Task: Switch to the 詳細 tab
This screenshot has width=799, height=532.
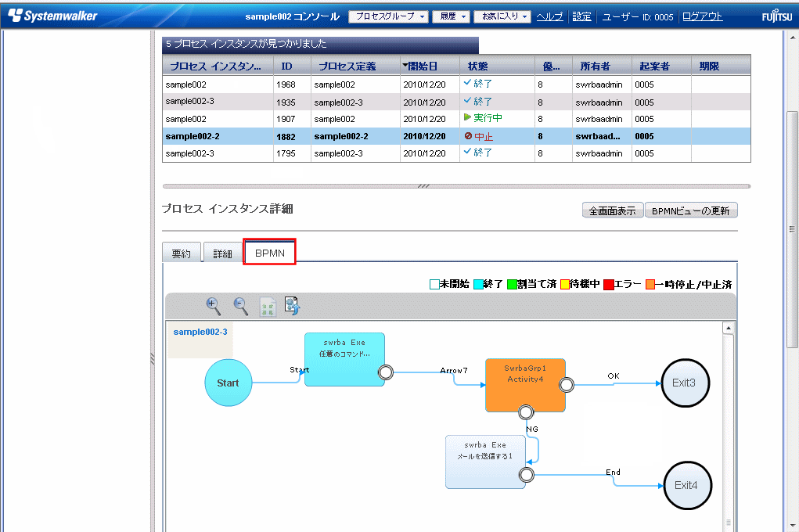Action: (x=222, y=253)
